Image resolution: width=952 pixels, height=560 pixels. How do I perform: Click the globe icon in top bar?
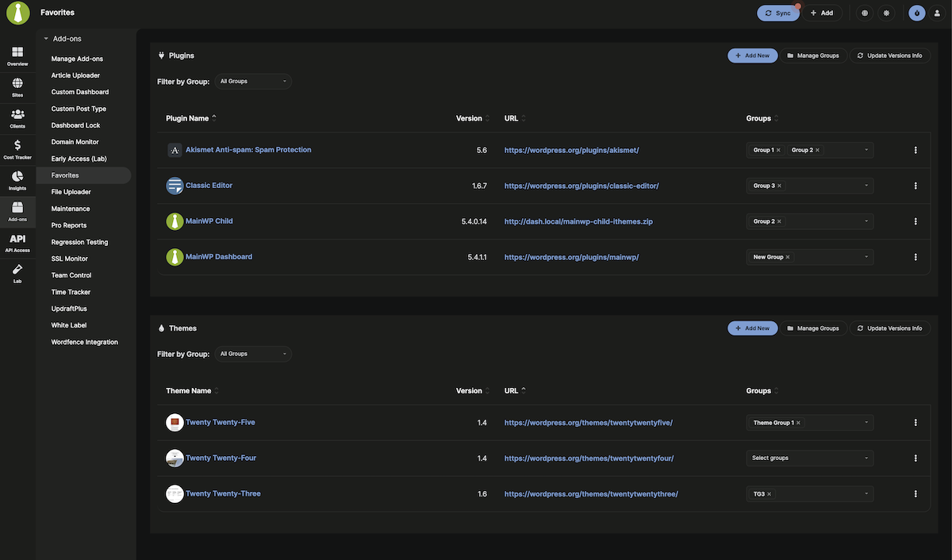[863, 12]
